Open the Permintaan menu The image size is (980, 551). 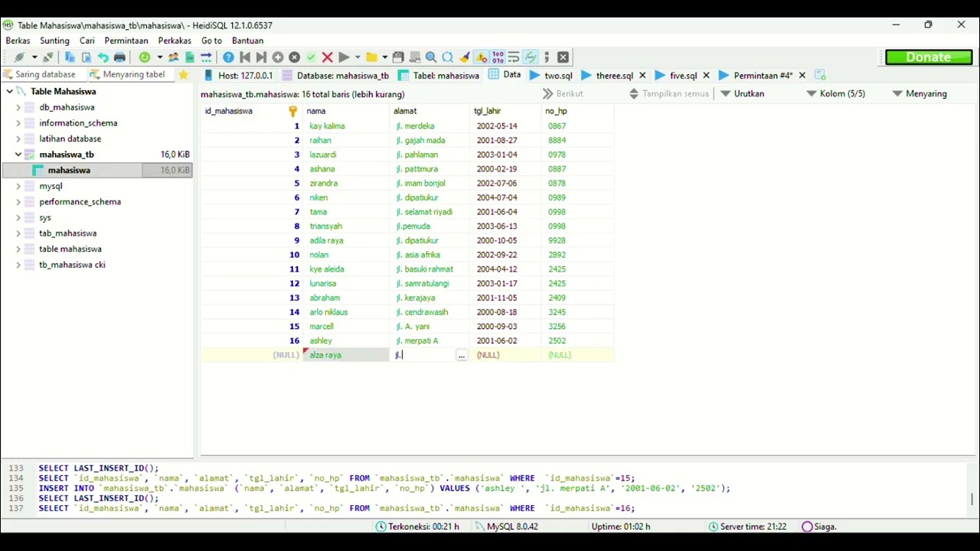click(x=126, y=41)
